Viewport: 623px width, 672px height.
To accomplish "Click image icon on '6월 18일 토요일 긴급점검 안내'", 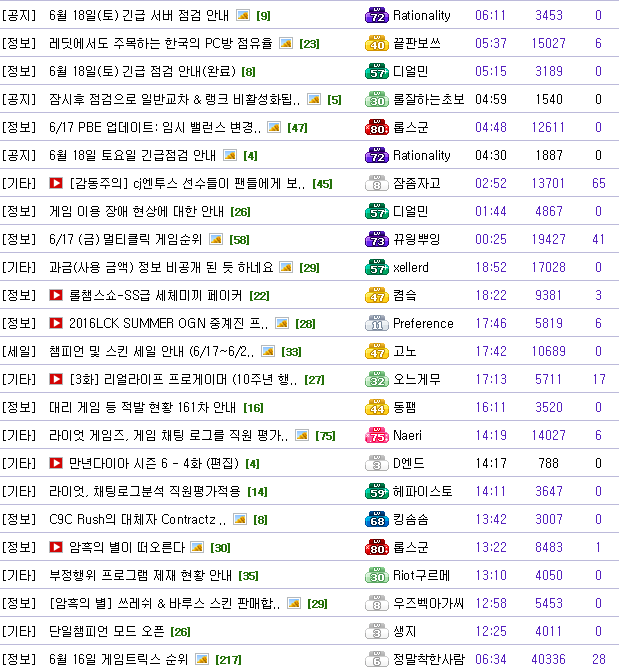I will [x=230, y=155].
